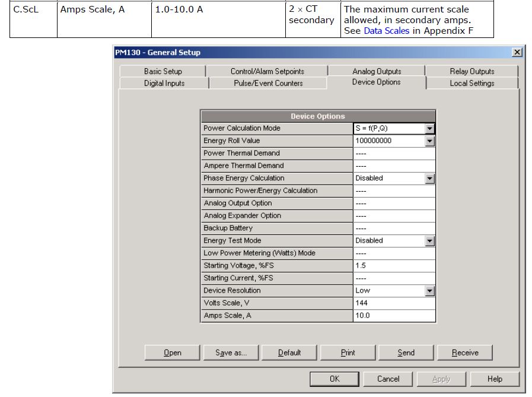Click the C.ScL table cell
The height and width of the screenshot is (397, 532).
tap(33, 20)
